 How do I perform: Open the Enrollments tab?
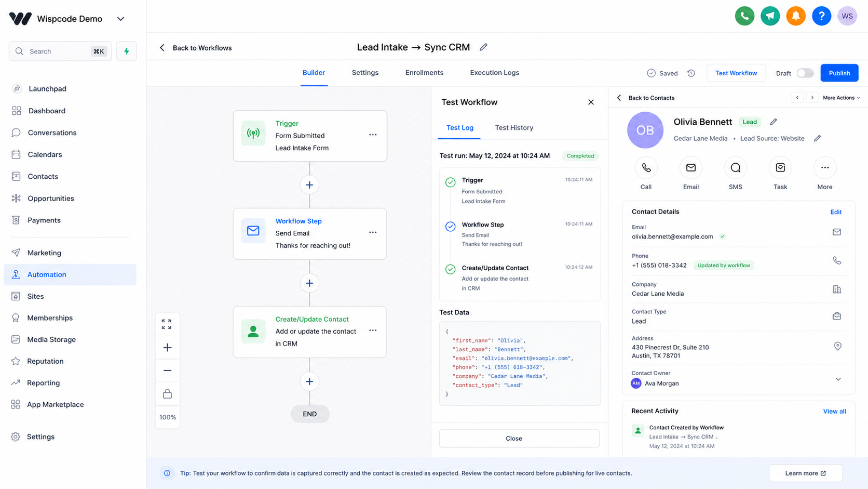[x=424, y=73]
